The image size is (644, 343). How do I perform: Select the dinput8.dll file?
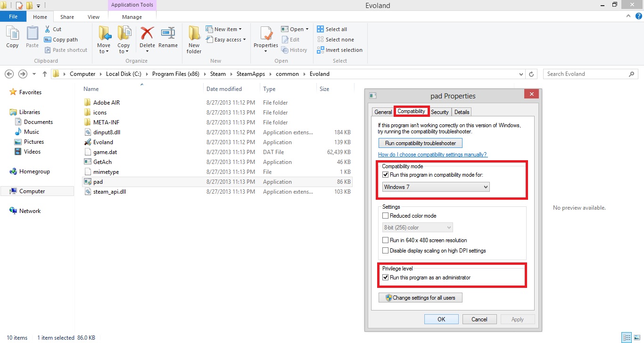107,132
